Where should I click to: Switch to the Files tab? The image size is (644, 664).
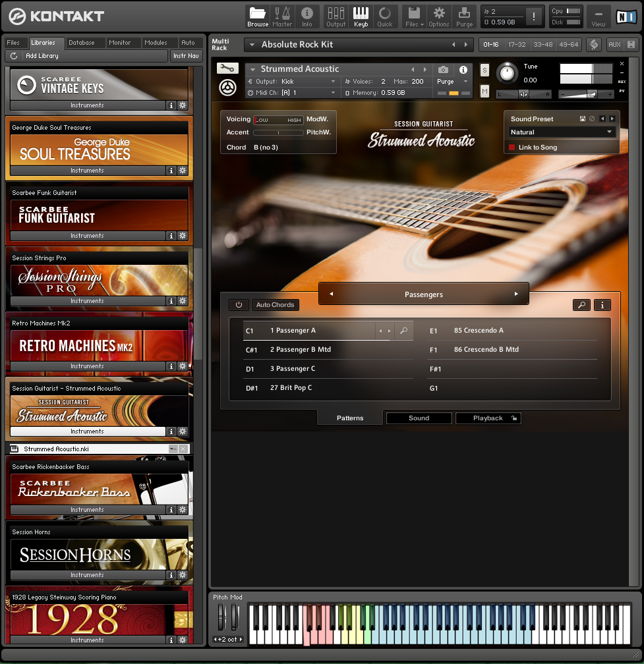(x=13, y=43)
